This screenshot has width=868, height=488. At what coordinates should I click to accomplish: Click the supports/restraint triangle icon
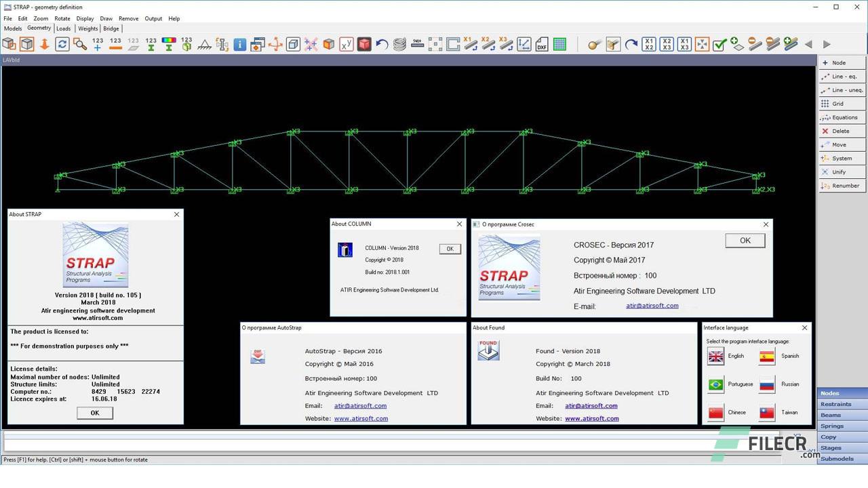tap(204, 44)
